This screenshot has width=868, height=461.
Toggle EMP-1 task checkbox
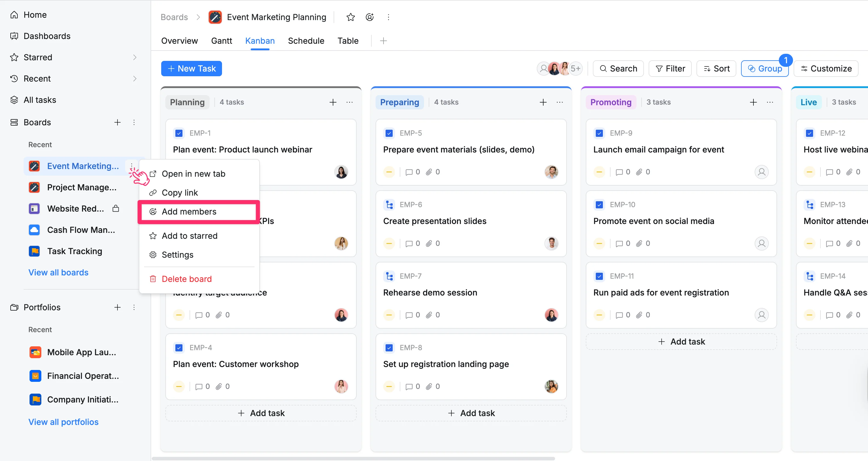(x=179, y=133)
